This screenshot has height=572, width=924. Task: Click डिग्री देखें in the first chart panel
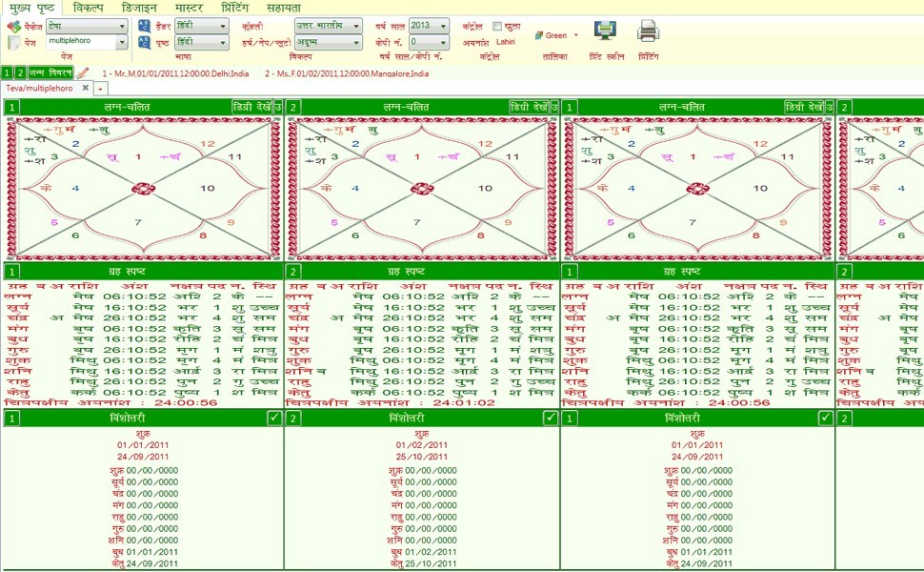252,107
